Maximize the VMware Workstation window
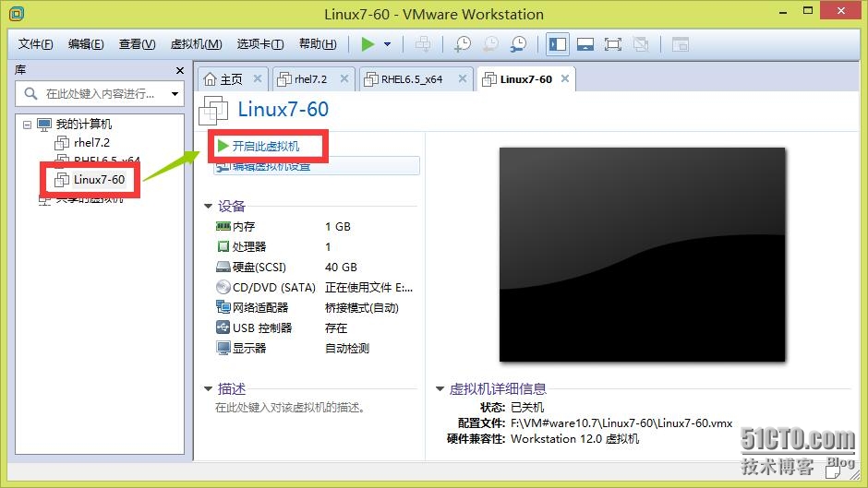This screenshot has height=488, width=868. [808, 11]
